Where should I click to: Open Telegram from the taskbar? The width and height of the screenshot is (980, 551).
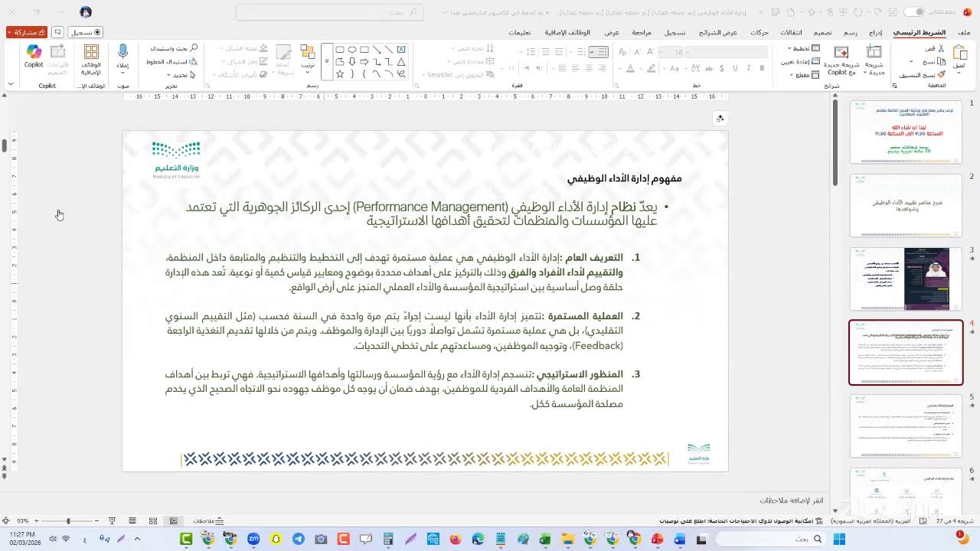pos(299,539)
